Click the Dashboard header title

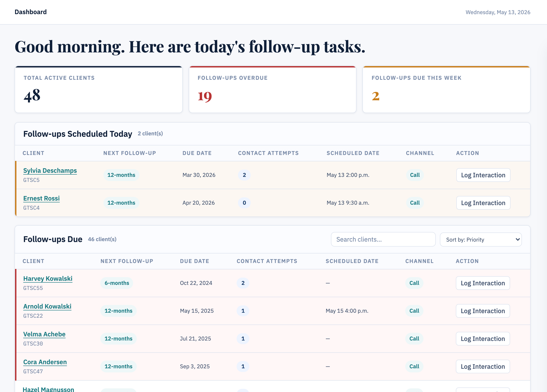[31, 12]
